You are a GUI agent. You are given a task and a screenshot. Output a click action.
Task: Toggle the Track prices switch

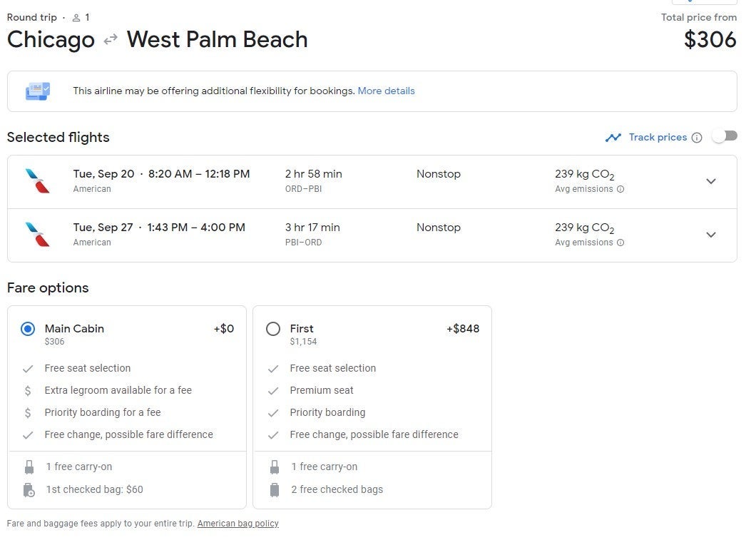[x=724, y=136]
